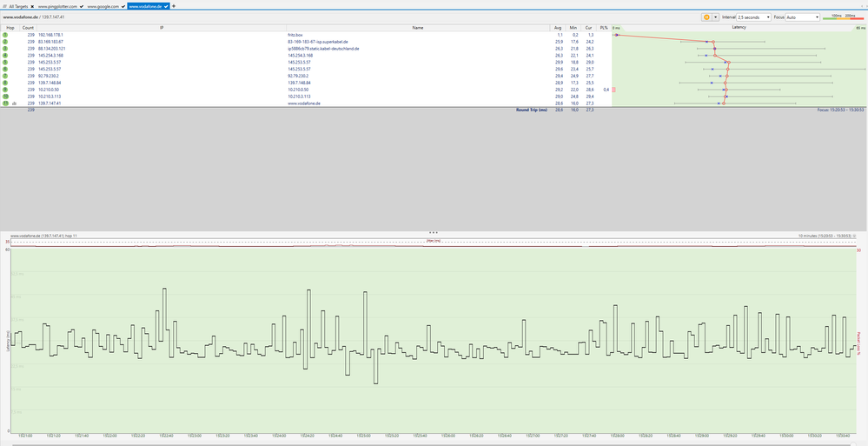Open the Interval combo box set to 2,5 seconds
The image size is (868, 446).
(754, 17)
